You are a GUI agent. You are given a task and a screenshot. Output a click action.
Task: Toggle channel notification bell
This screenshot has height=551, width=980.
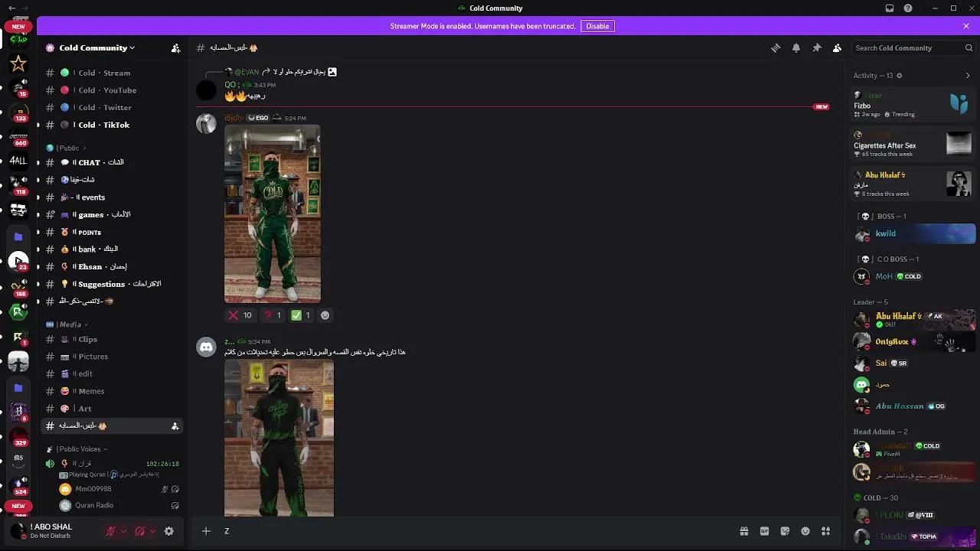[x=796, y=47]
